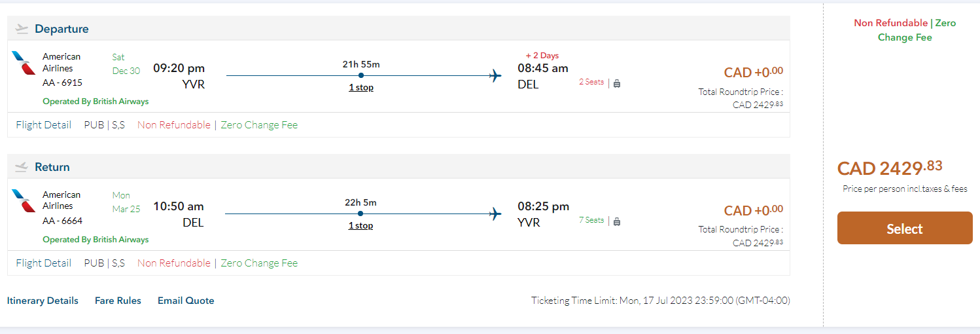This screenshot has width=980, height=334.
Task: Click baggage icon beside 2 Seats
Action: pyautogui.click(x=617, y=83)
